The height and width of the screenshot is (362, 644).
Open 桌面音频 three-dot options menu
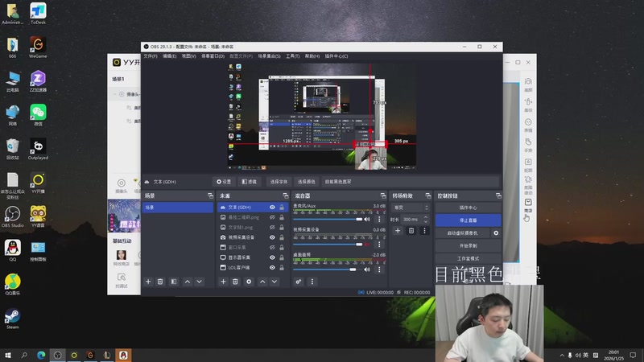379,269
